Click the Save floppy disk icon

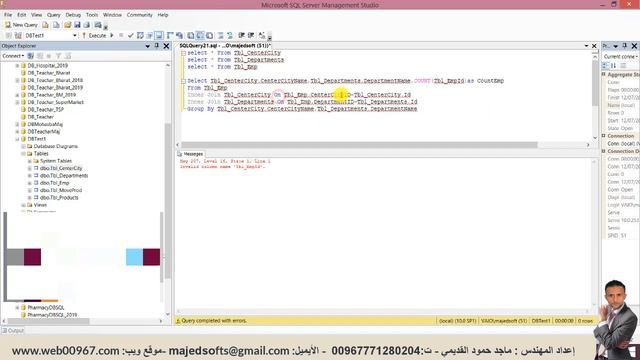coord(77,25)
